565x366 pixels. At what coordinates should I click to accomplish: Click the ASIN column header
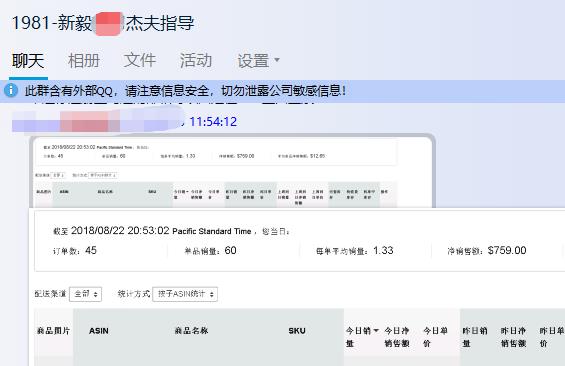[99, 331]
